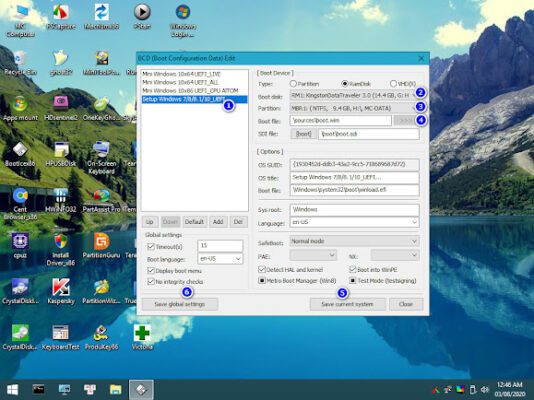
Task: Click the Default button
Action: [x=194, y=222]
